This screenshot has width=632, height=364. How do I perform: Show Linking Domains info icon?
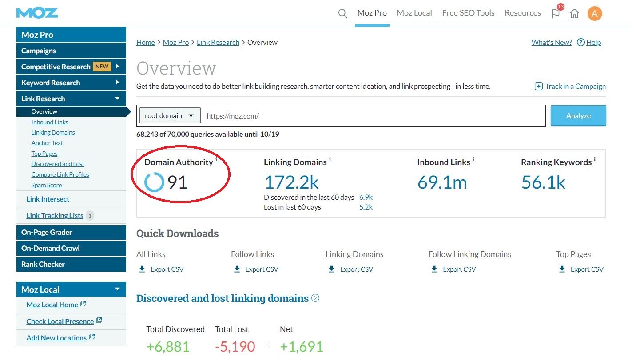[x=330, y=159]
